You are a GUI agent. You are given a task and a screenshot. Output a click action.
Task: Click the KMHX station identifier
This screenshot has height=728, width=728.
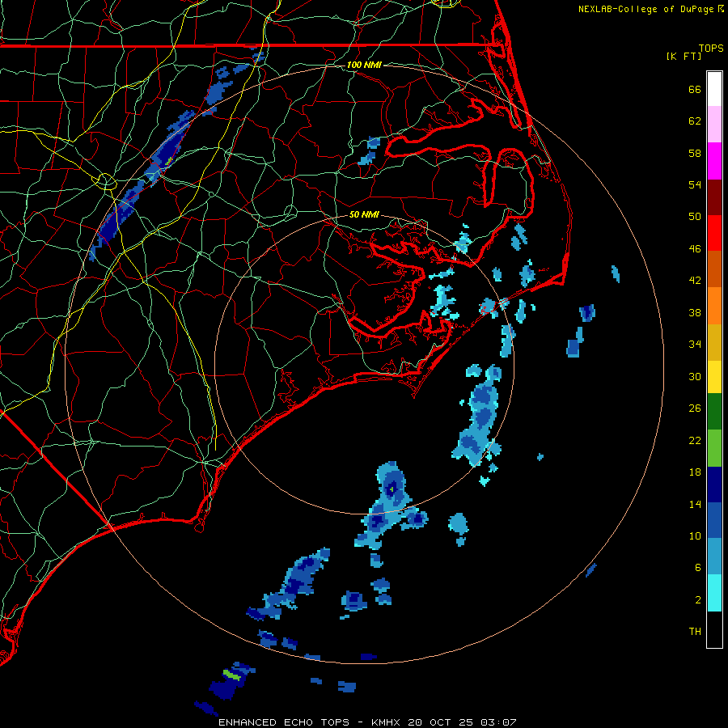click(387, 722)
